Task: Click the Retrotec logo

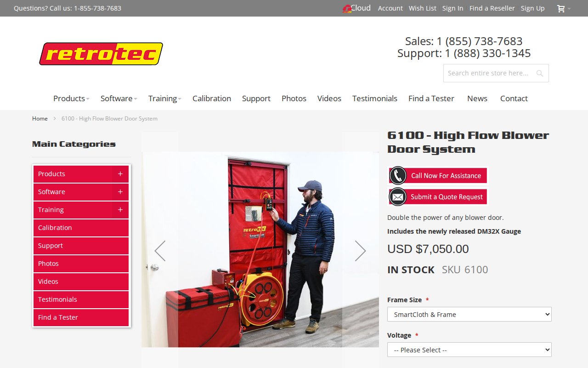Action: coord(101,54)
